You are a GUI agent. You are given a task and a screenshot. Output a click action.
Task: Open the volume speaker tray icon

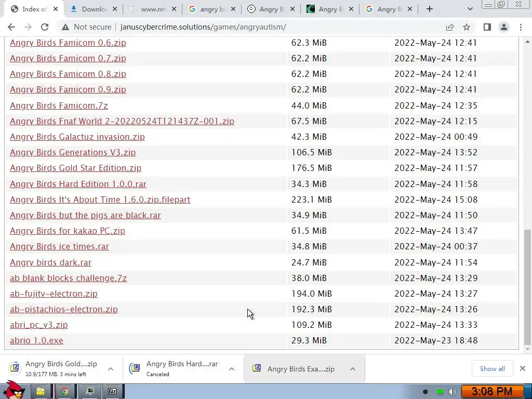pos(453,392)
